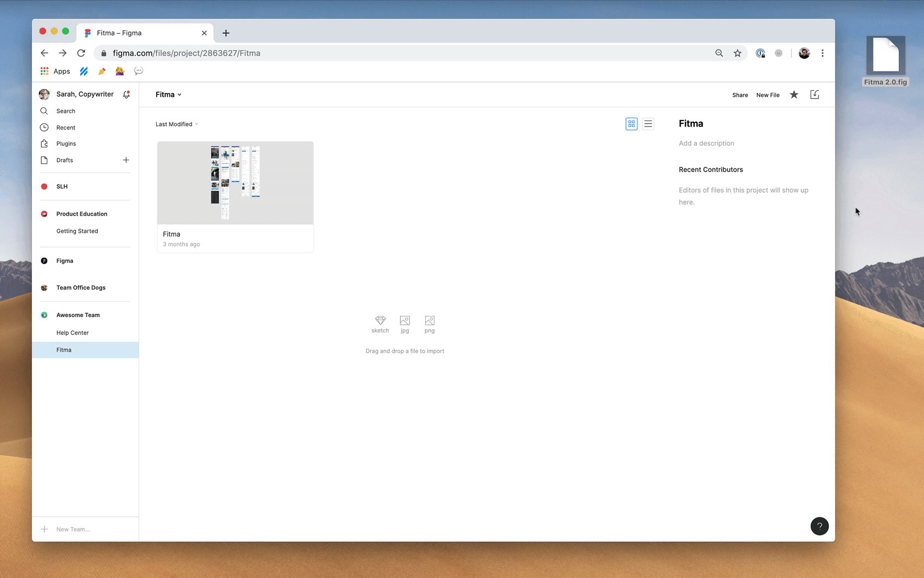Viewport: 924px width, 578px height.
Task: Click the pencil bookmark icon
Action: click(102, 71)
